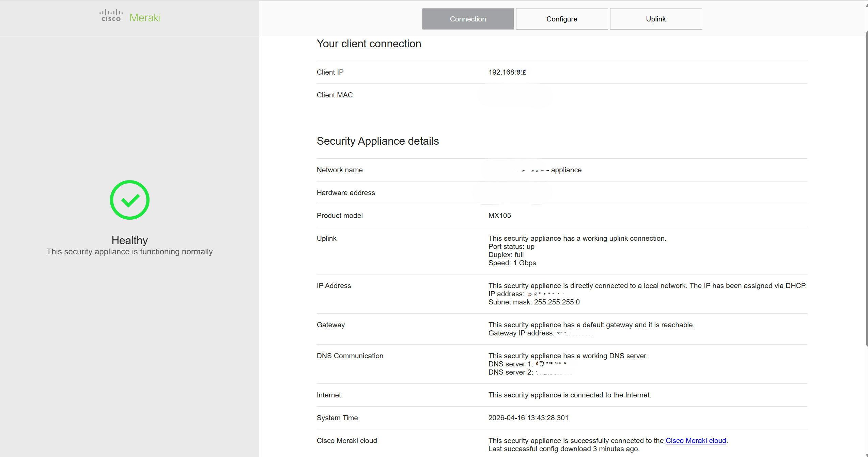Open the Configure tab
Screen dimensions: 868x457
point(561,19)
